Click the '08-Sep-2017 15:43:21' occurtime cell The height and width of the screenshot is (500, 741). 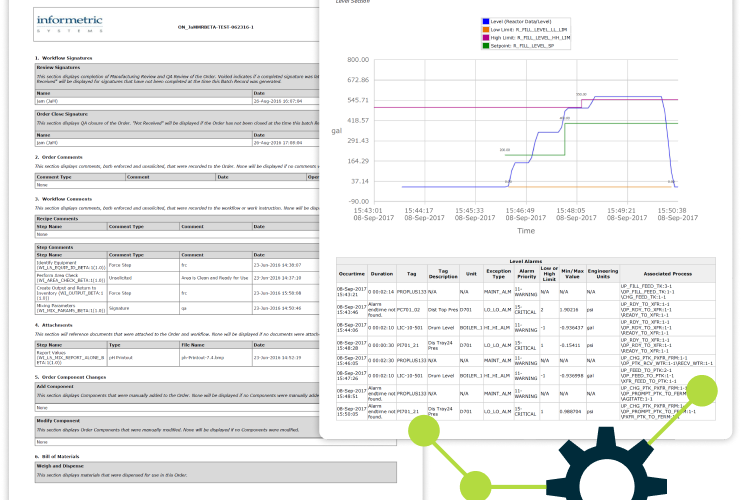point(352,292)
